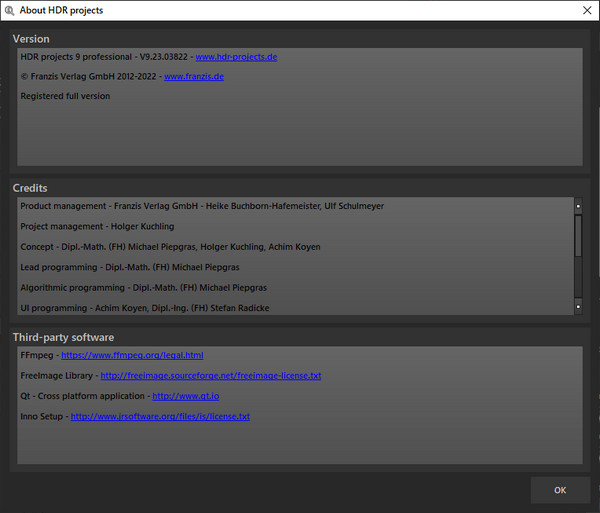Click the OK button

click(560, 490)
